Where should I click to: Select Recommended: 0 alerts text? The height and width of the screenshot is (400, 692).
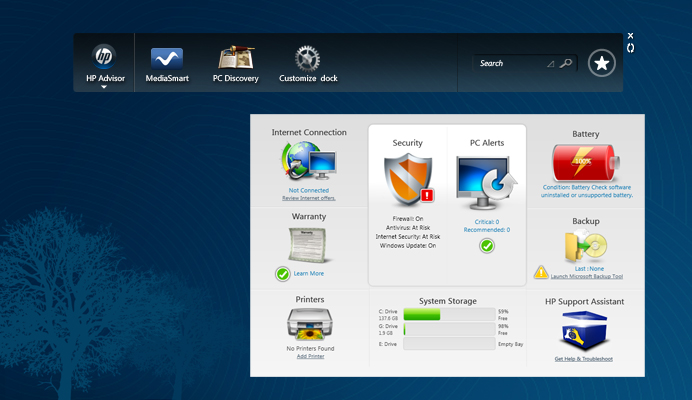coord(487,230)
